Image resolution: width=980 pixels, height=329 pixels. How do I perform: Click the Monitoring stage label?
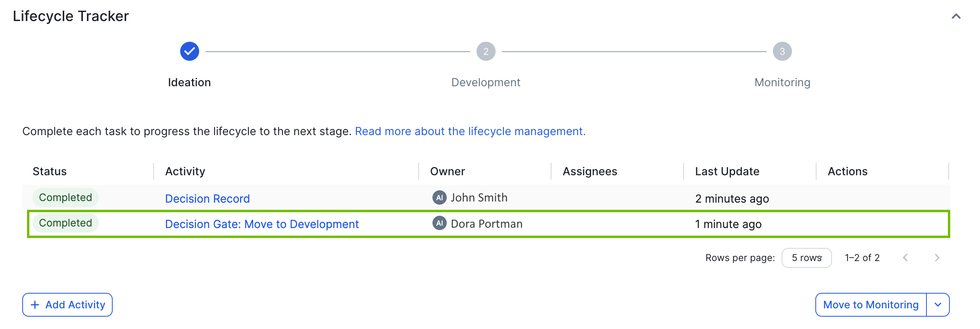coord(782,82)
